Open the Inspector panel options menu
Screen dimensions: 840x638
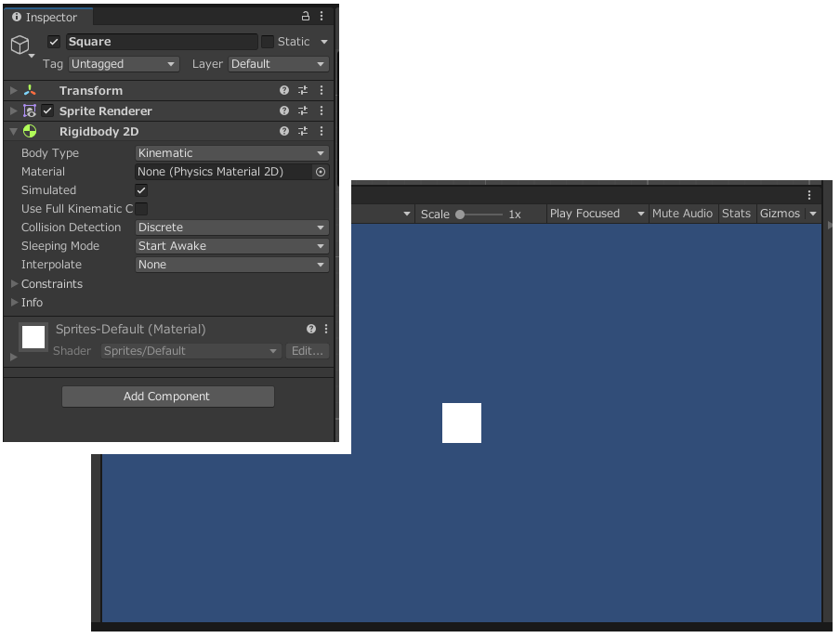pyautogui.click(x=322, y=16)
